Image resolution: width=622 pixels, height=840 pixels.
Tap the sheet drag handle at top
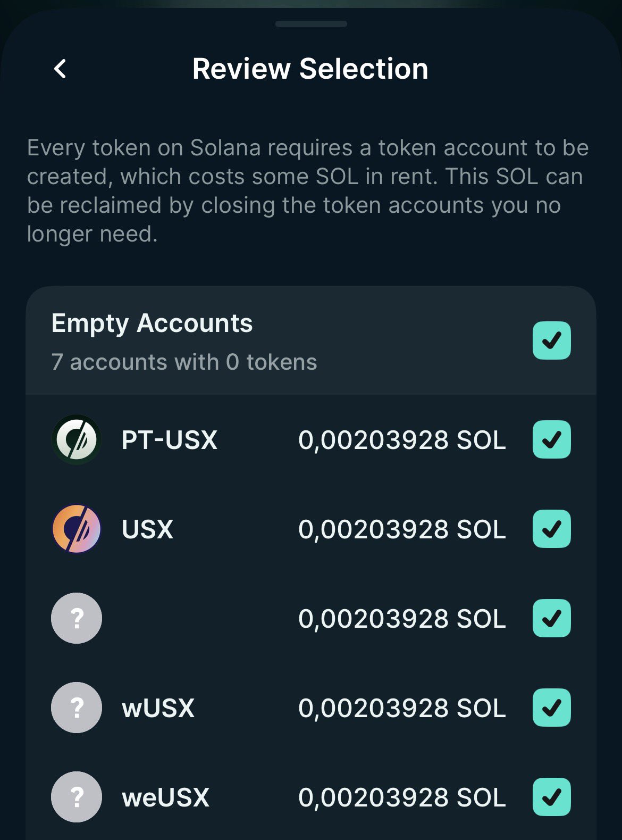311,24
